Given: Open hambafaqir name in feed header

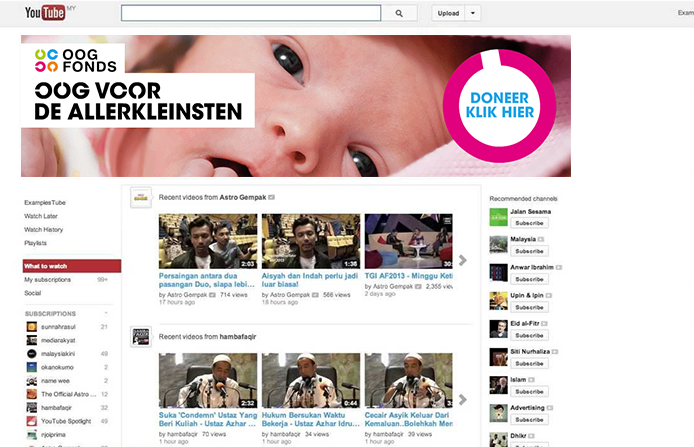Looking at the screenshot, I should tap(238, 337).
